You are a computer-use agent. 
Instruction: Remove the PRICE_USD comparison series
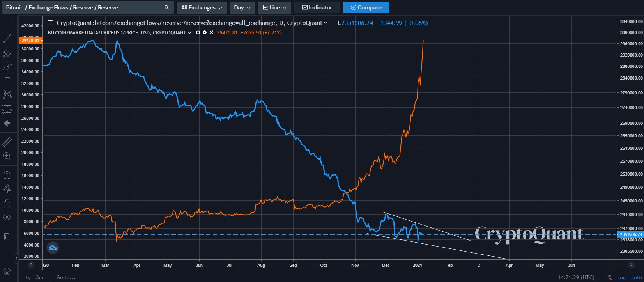211,32
